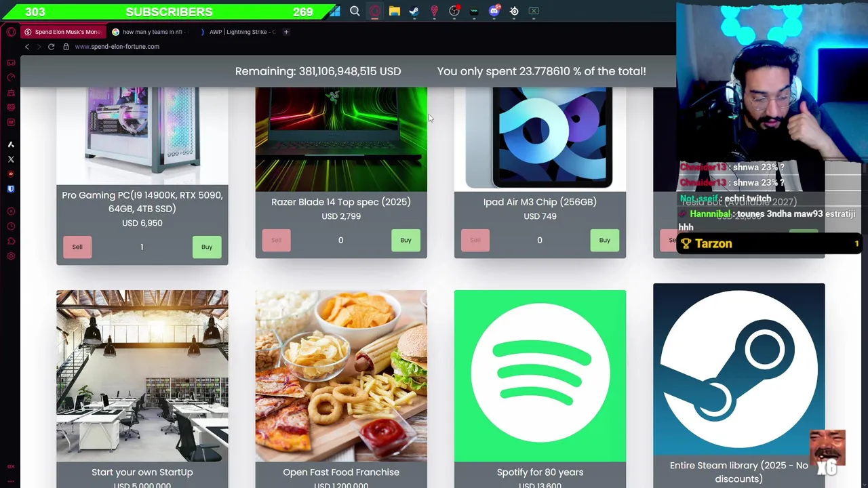
Task: Click Razer Blade 14 quantity field
Action: tap(340, 240)
